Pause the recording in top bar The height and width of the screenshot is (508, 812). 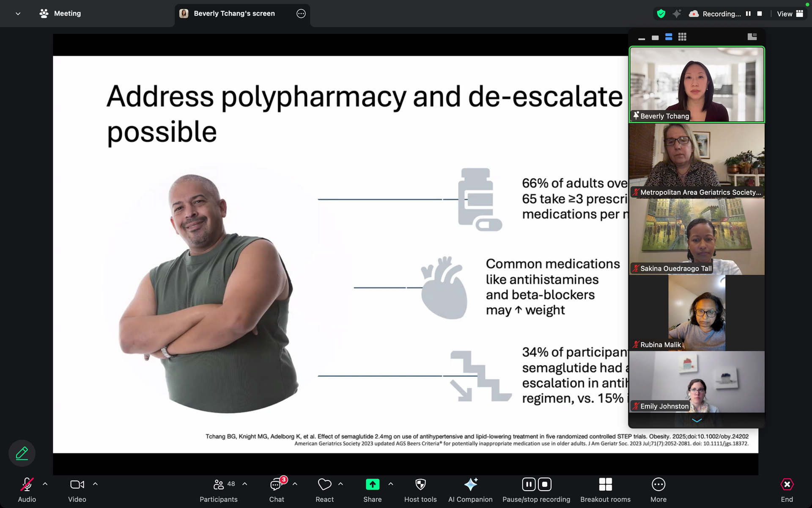pos(748,14)
